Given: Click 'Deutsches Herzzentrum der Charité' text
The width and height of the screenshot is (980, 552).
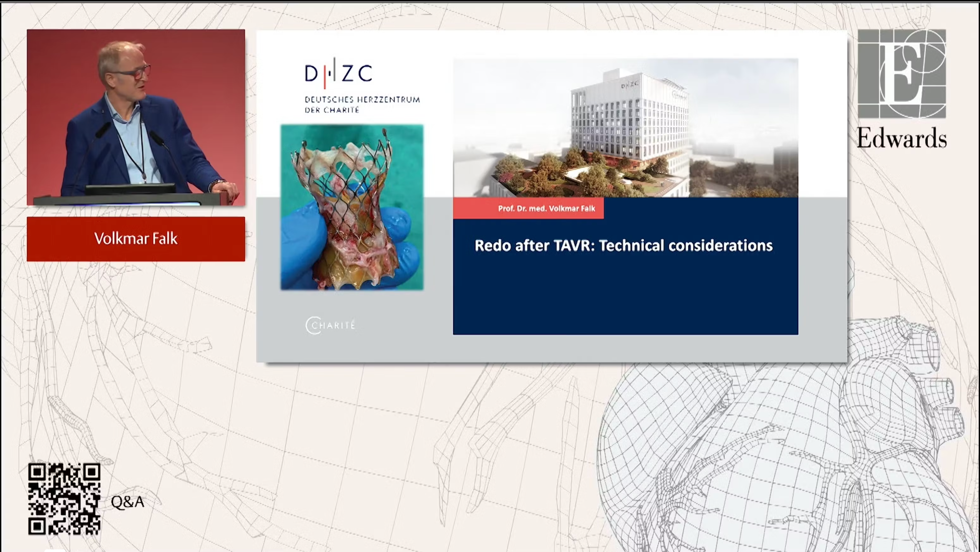Looking at the screenshot, I should 362,105.
